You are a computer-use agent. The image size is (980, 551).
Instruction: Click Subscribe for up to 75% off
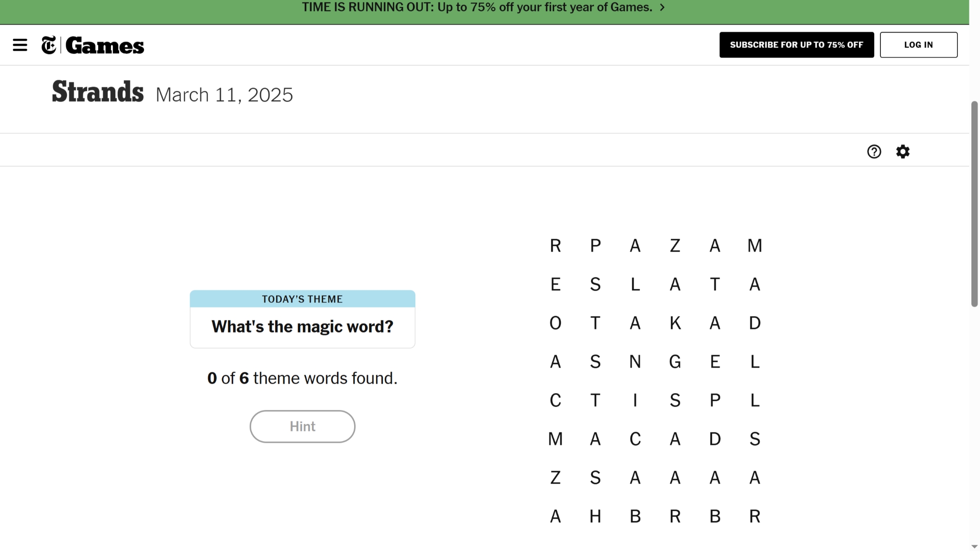coord(796,45)
